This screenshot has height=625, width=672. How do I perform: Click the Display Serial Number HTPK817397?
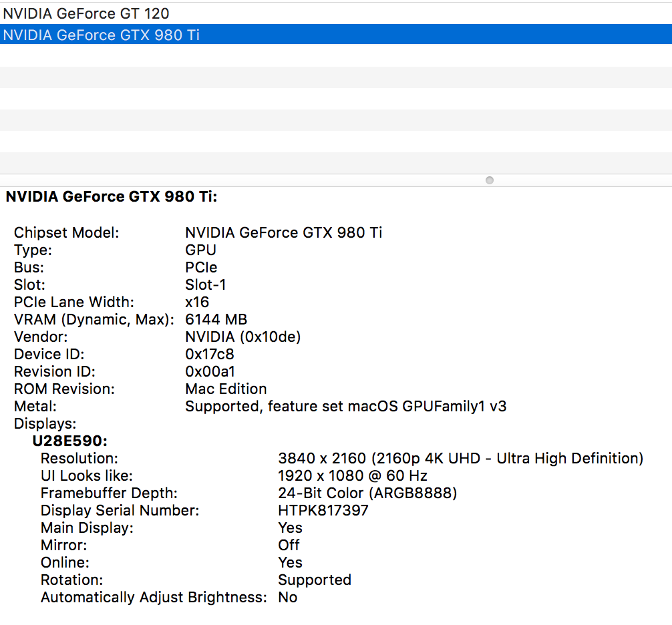[323, 510]
